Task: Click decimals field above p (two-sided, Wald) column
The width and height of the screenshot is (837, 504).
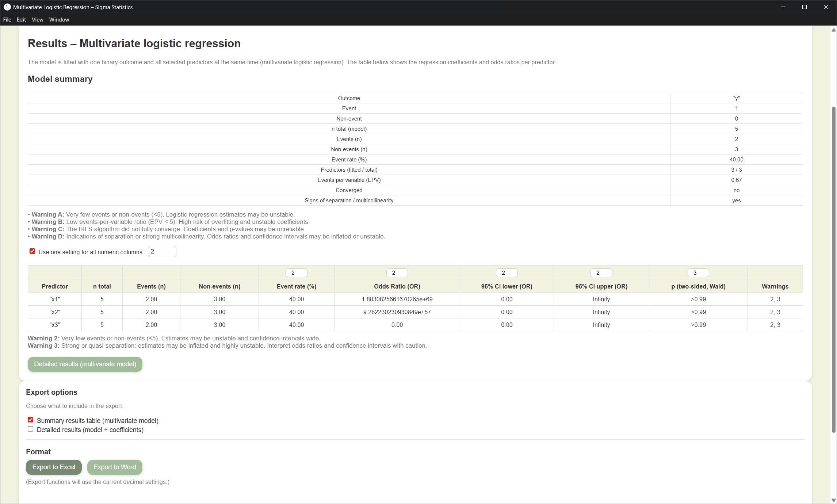Action: (x=698, y=273)
